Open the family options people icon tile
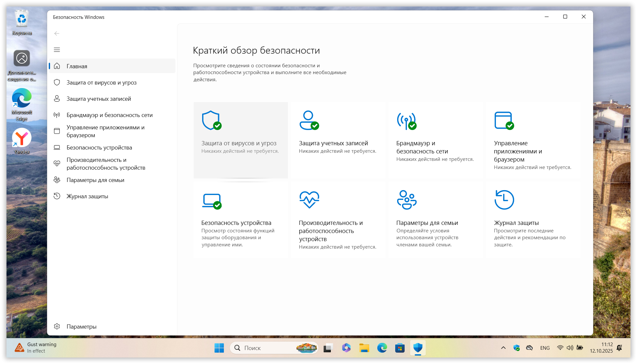Image resolution: width=637 pixels, height=364 pixels. (x=435, y=219)
